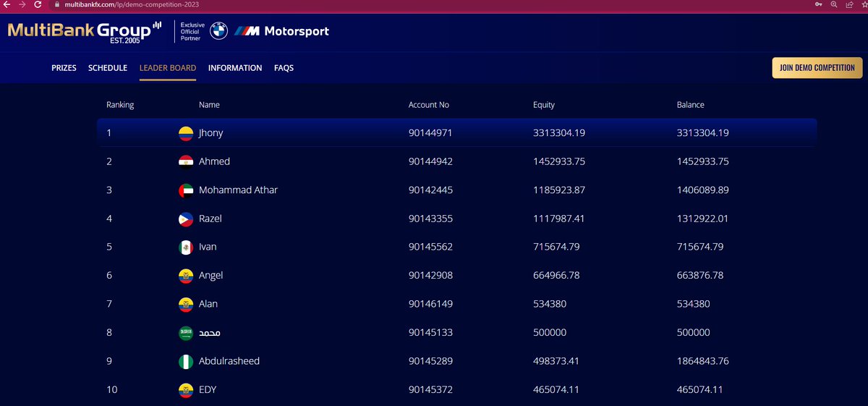Click the flag icon beside Ahmed

pos(186,161)
